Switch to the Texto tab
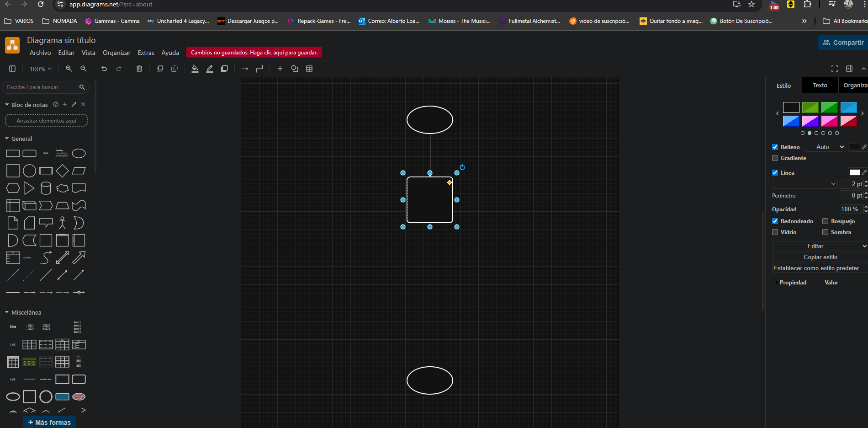The height and width of the screenshot is (428, 868). point(820,86)
